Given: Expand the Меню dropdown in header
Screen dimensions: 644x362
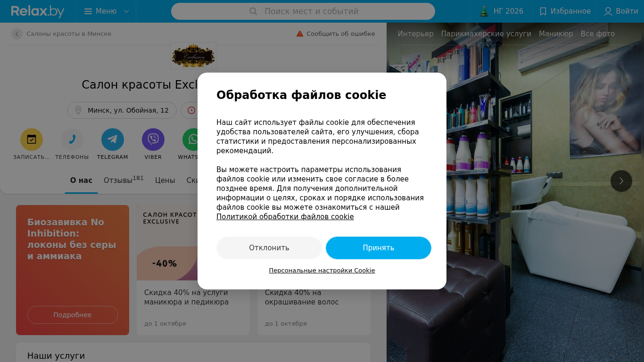Looking at the screenshot, I should click(107, 11).
